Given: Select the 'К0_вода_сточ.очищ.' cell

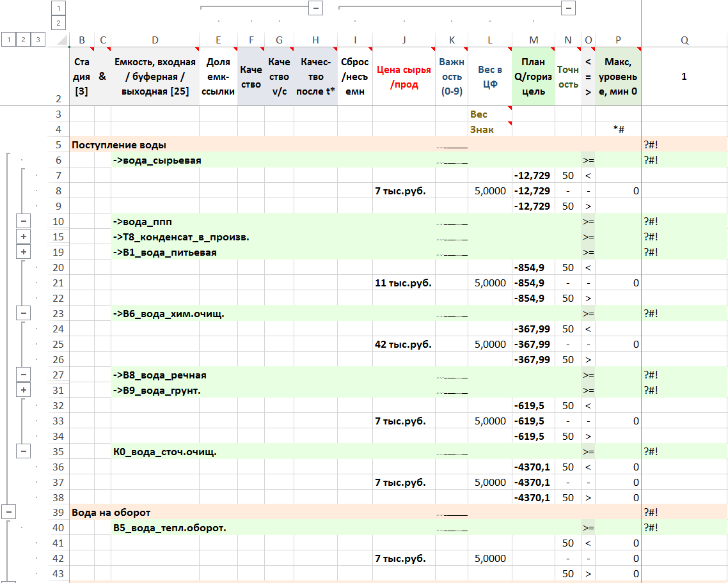Looking at the screenshot, I should (x=164, y=452).
